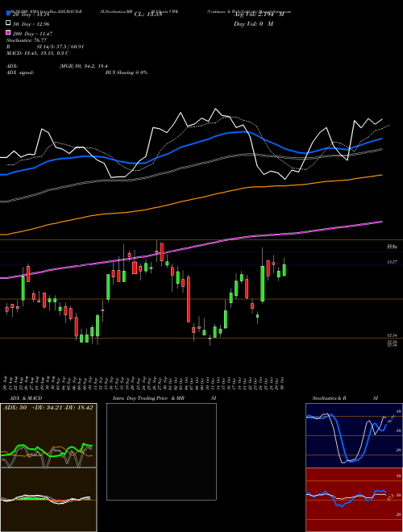This screenshot has height=532, width=403.
Task: Open the MACD indicator chart below ADX
Action: tap(48, 500)
